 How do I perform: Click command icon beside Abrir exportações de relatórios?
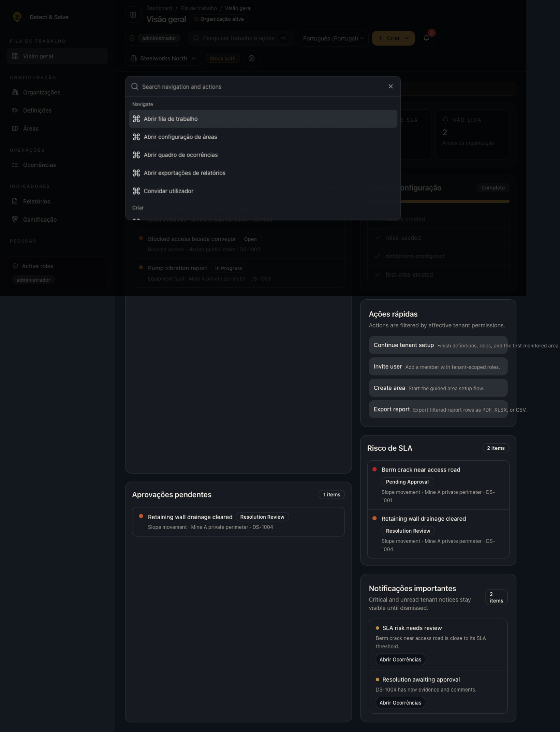(136, 173)
